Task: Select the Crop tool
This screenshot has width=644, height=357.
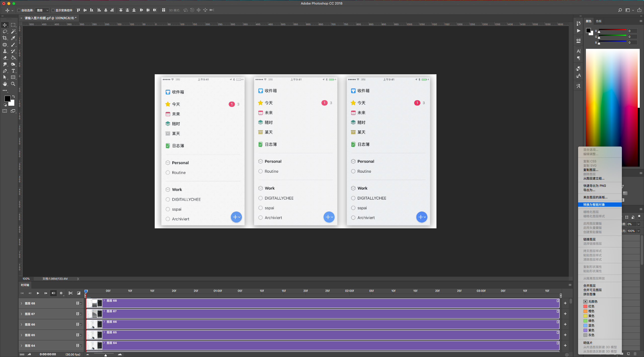Action: click(5, 38)
